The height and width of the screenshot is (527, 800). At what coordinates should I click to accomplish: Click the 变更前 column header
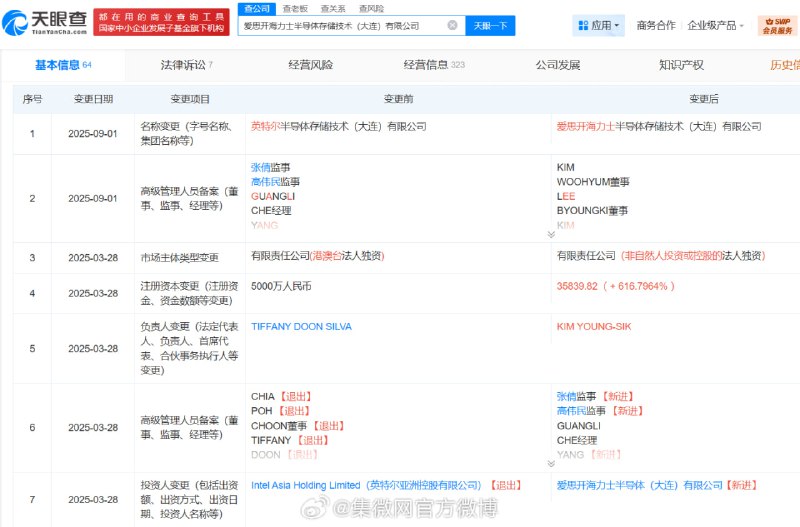pos(398,99)
